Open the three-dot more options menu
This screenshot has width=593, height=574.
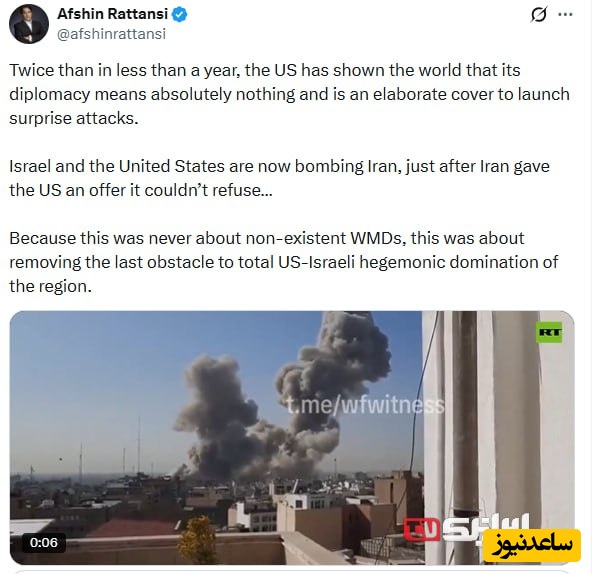pyautogui.click(x=565, y=14)
